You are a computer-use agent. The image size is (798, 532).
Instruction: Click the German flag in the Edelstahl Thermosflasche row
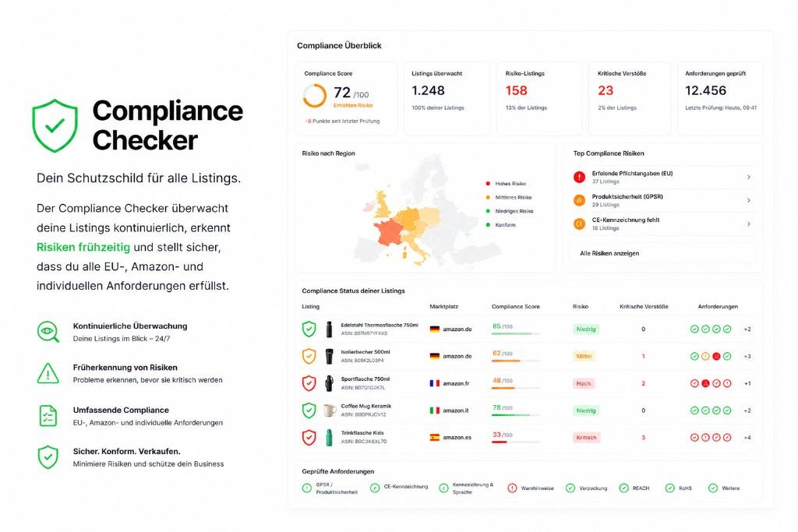(x=435, y=329)
